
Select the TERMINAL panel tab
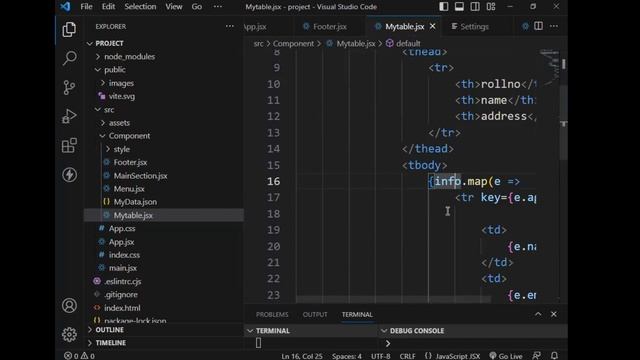(357, 314)
